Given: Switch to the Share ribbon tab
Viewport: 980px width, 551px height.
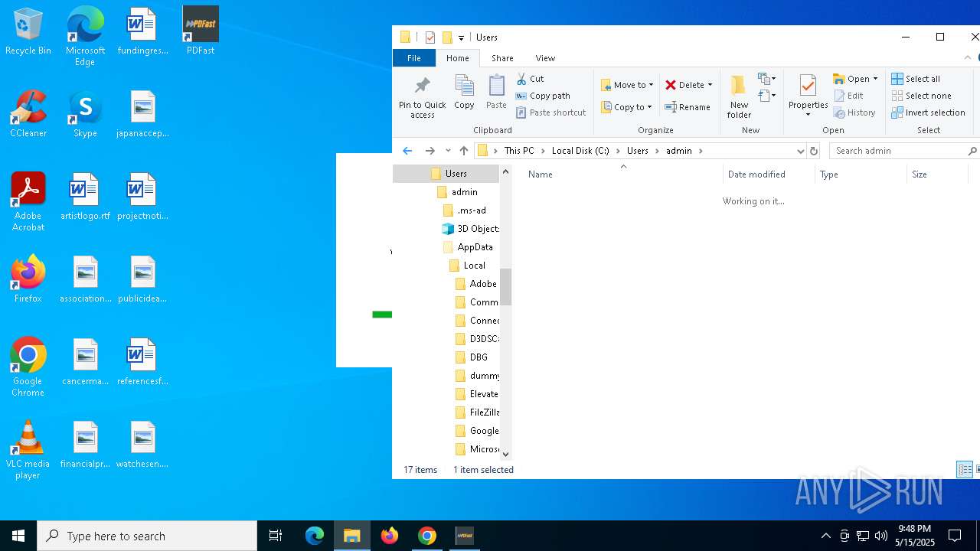Looking at the screenshot, I should pos(502,58).
